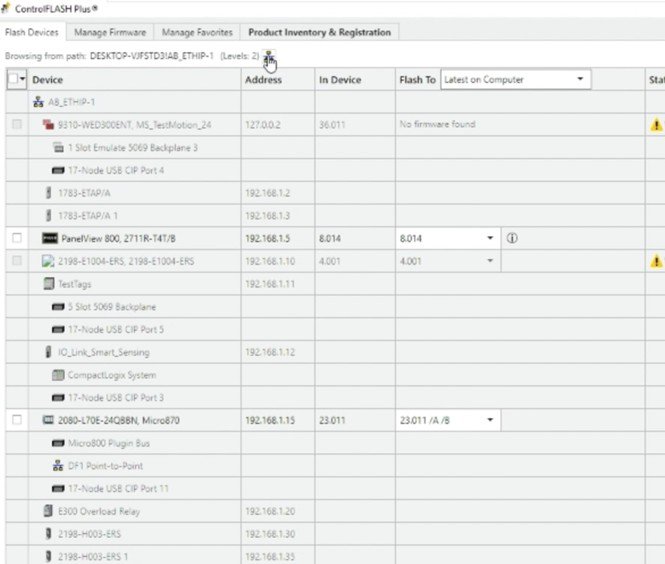This screenshot has height=564, width=665.
Task: Click the 2198-E1004-ERS device icon
Action: tap(48, 261)
